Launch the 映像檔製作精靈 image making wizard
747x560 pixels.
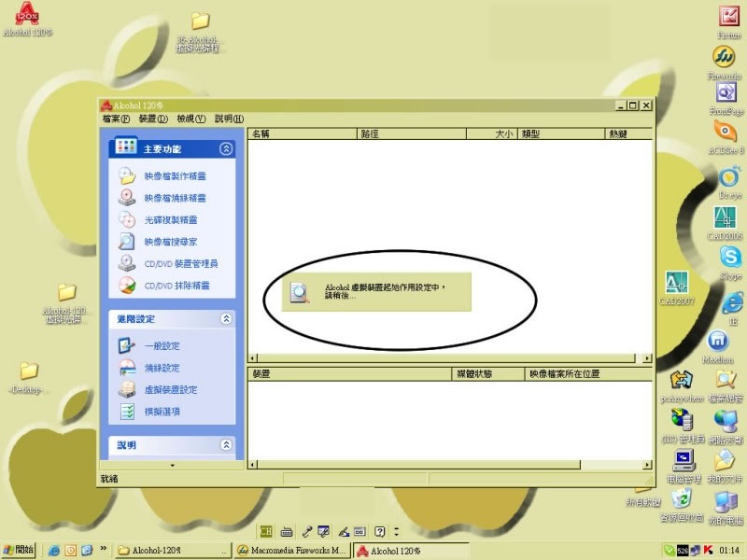(162, 175)
